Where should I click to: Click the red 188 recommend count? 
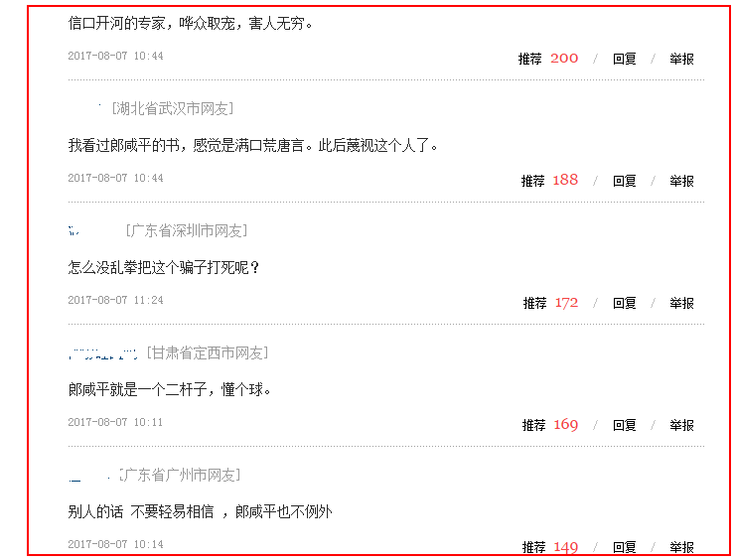click(565, 180)
